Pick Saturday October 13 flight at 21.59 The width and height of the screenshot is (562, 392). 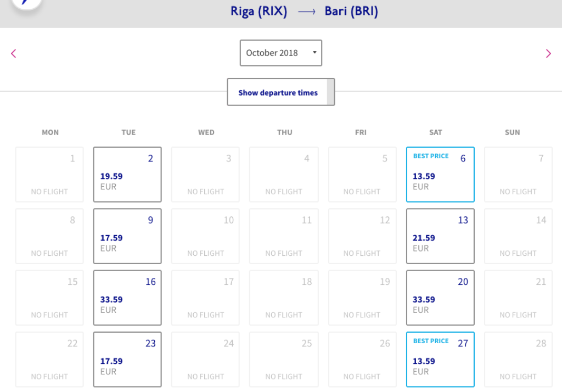click(440, 236)
